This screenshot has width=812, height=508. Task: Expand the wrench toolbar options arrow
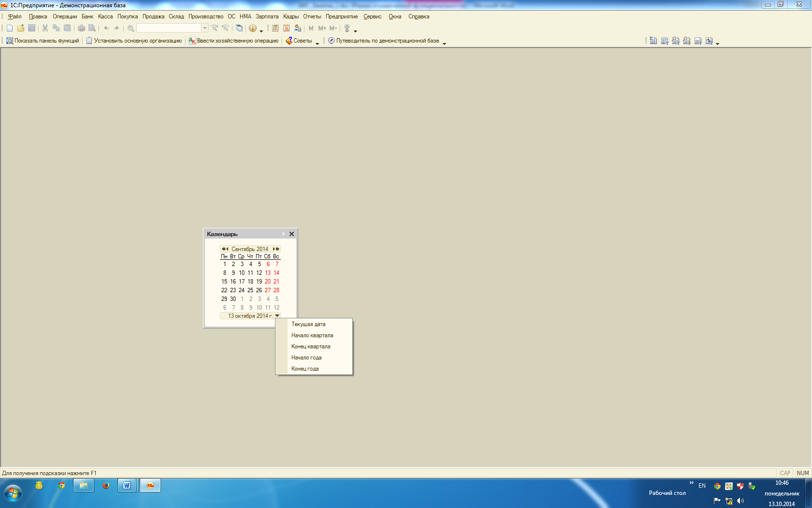(355, 31)
